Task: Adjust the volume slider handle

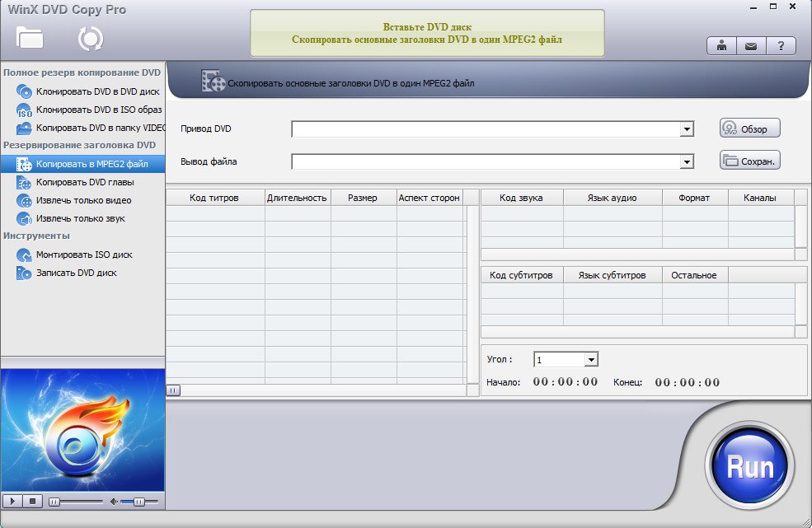Action: pyautogui.click(x=138, y=502)
